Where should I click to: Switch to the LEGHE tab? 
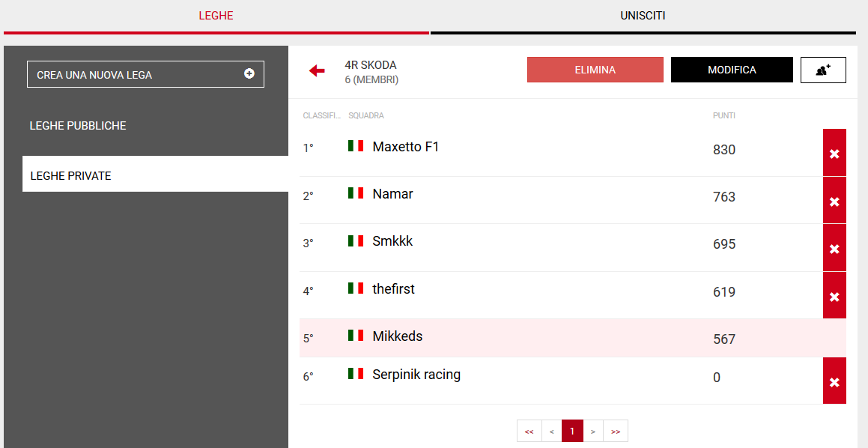[216, 16]
